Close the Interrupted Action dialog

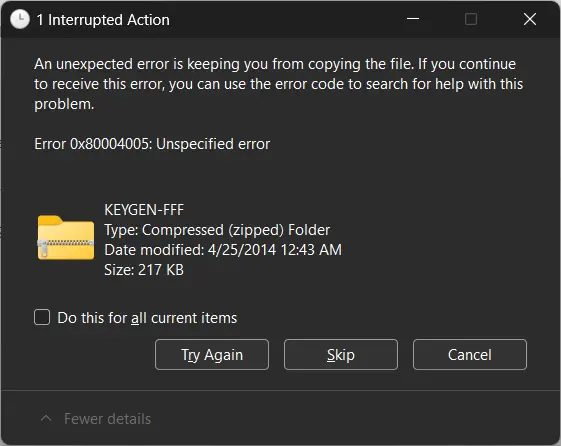tap(530, 19)
